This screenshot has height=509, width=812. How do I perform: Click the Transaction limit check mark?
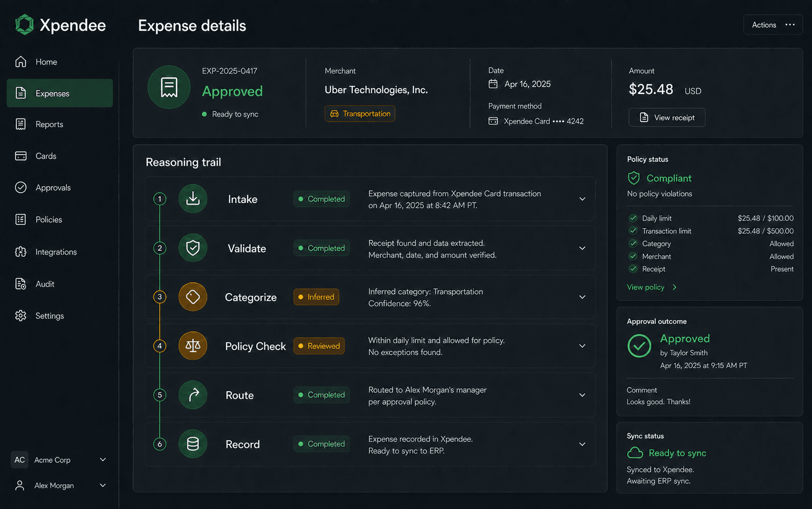coord(633,231)
